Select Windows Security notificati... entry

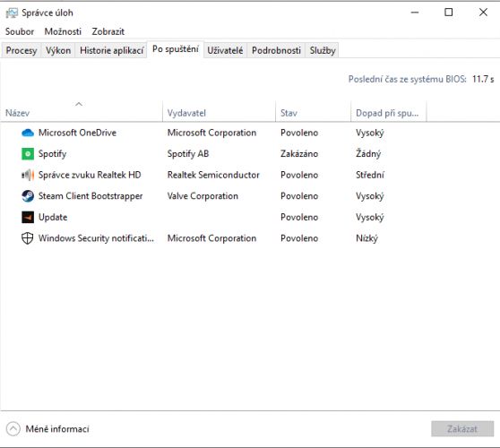96,238
